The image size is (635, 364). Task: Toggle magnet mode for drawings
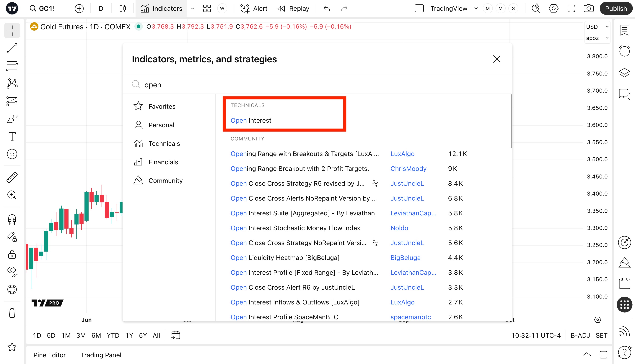point(12,220)
